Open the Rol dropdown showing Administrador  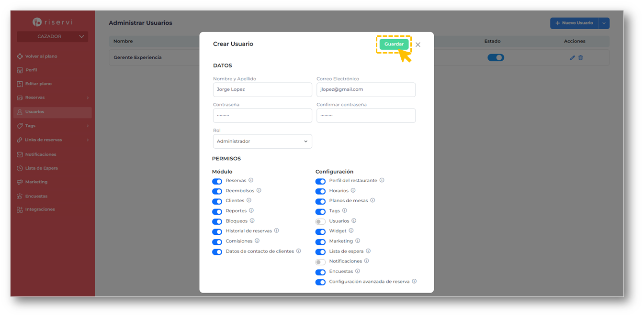coord(262,141)
